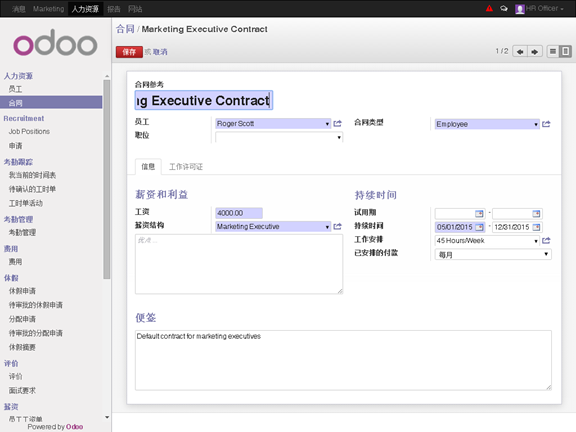Click the sidebar vertical scrollbar
The width and height of the screenshot is (576, 432).
click(107, 179)
